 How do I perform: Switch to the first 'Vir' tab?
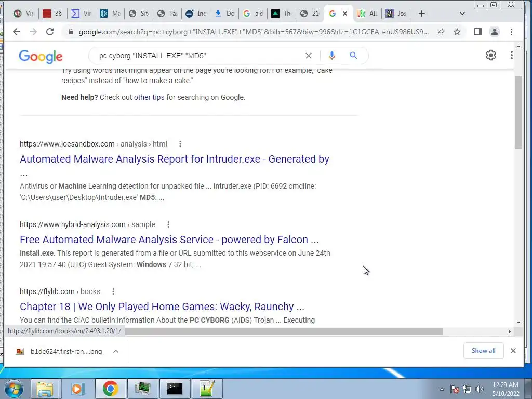(x=24, y=14)
